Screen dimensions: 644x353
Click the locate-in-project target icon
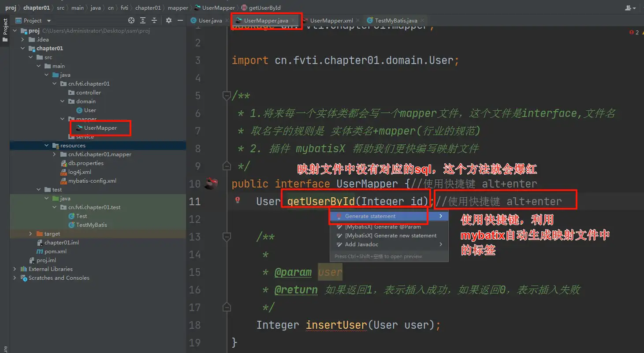(131, 20)
